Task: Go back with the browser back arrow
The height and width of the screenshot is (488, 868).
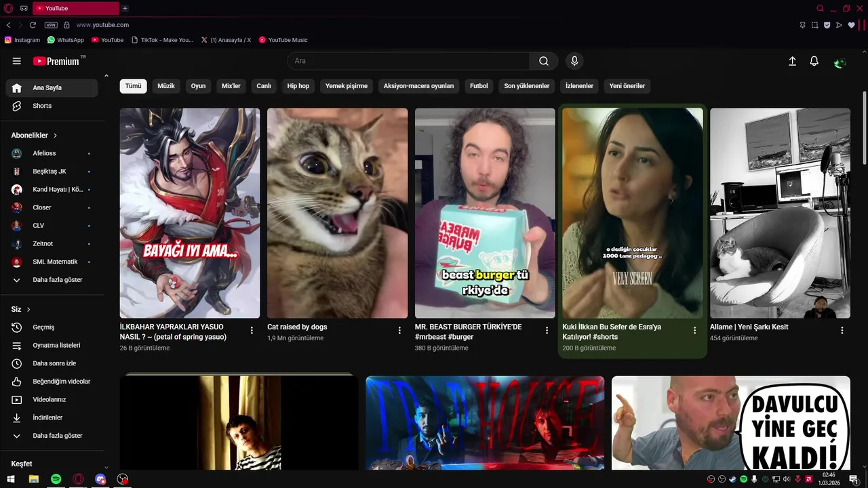Action: click(8, 25)
